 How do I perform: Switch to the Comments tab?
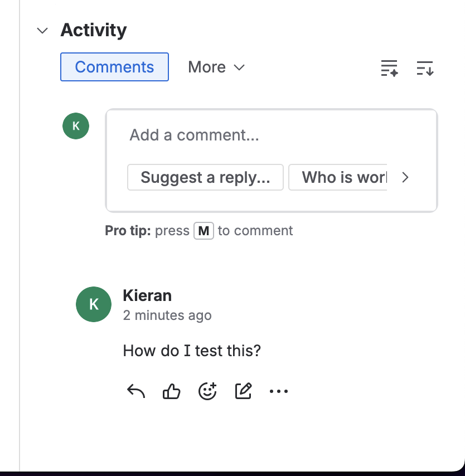click(x=114, y=67)
